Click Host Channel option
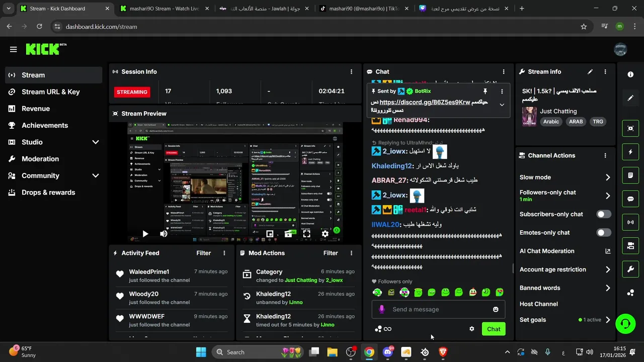This screenshot has width=644, height=362. click(x=538, y=304)
